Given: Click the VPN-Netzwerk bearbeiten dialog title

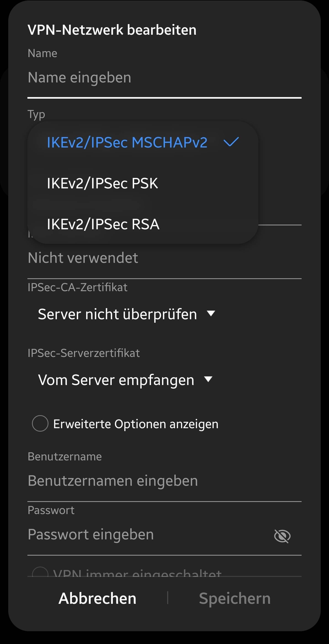Looking at the screenshot, I should (112, 29).
